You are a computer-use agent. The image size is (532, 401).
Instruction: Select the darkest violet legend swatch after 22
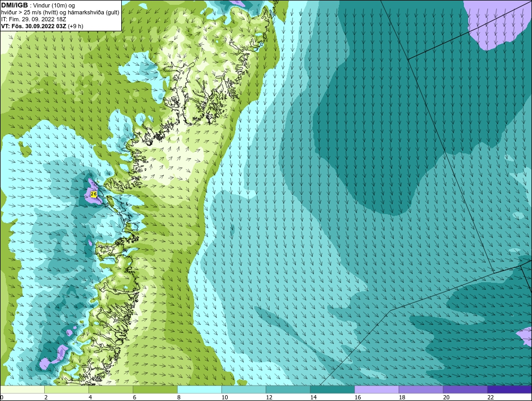pos(510,389)
